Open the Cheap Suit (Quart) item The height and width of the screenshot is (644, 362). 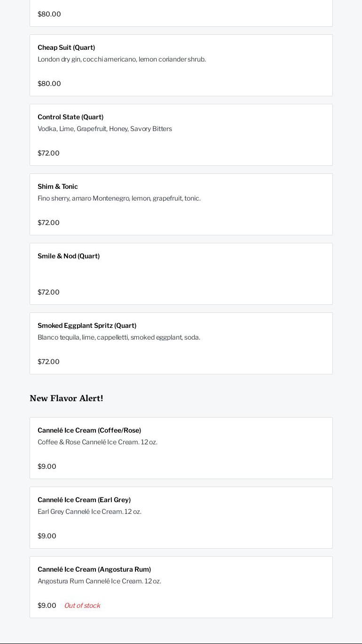66,47
